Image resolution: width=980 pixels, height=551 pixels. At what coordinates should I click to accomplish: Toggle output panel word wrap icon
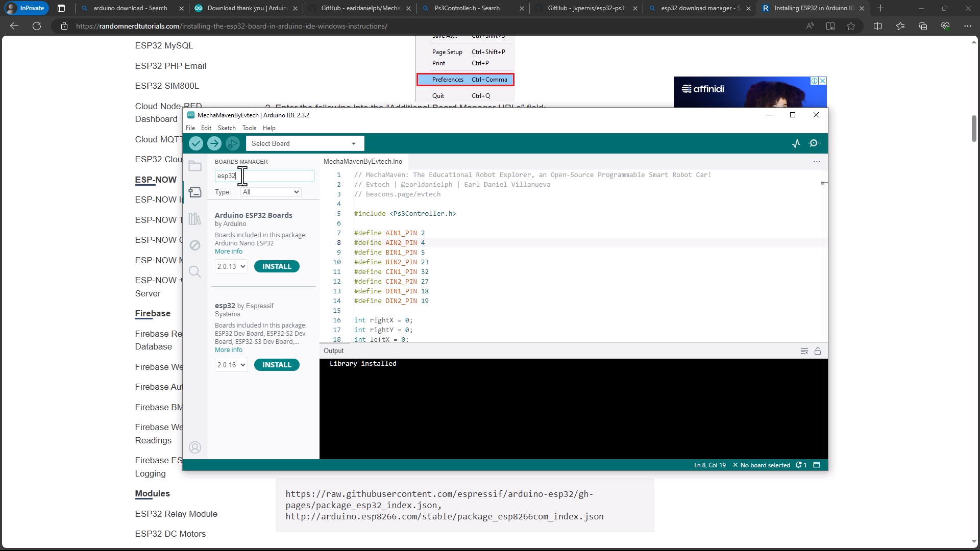click(804, 351)
